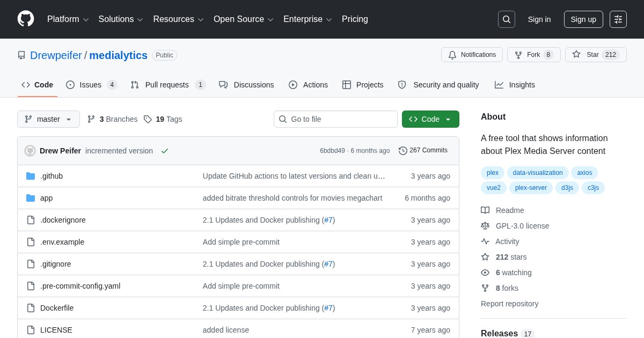This screenshot has width=644, height=338.
Task: Open the Actions tab
Action: (x=308, y=85)
